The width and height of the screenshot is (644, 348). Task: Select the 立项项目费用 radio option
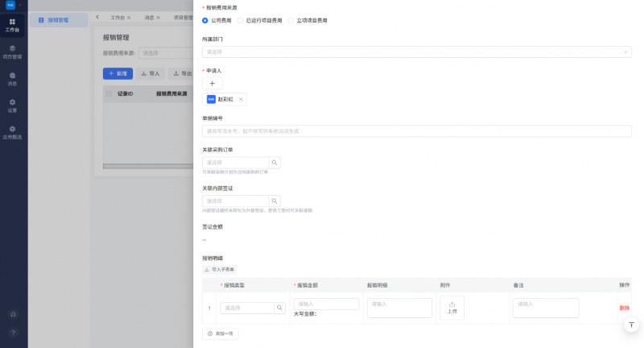pos(291,21)
